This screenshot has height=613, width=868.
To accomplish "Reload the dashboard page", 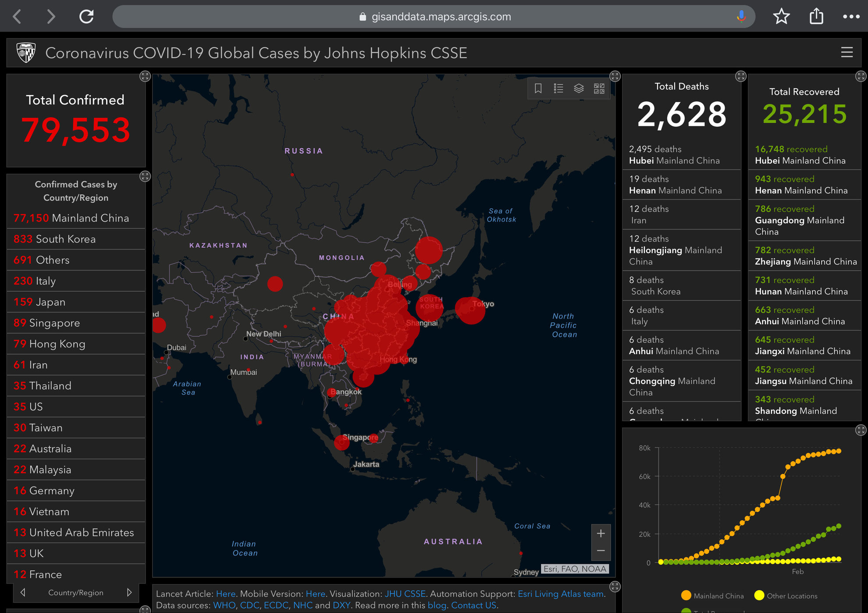I will pos(86,17).
